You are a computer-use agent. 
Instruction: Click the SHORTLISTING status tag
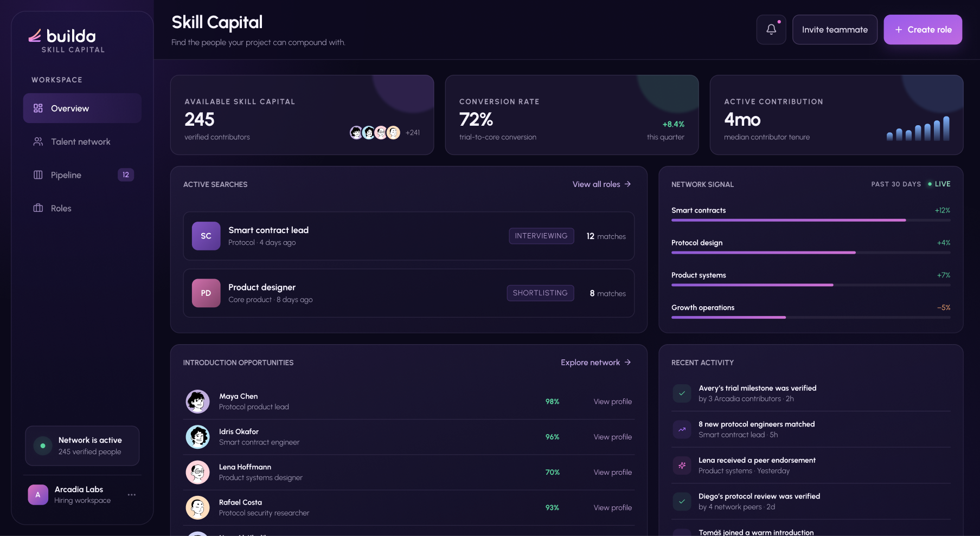[540, 293]
